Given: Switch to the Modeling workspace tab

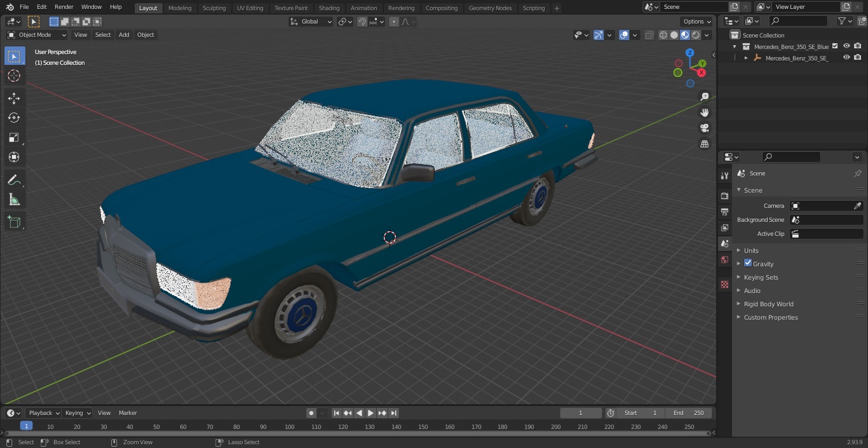Looking at the screenshot, I should (x=180, y=8).
